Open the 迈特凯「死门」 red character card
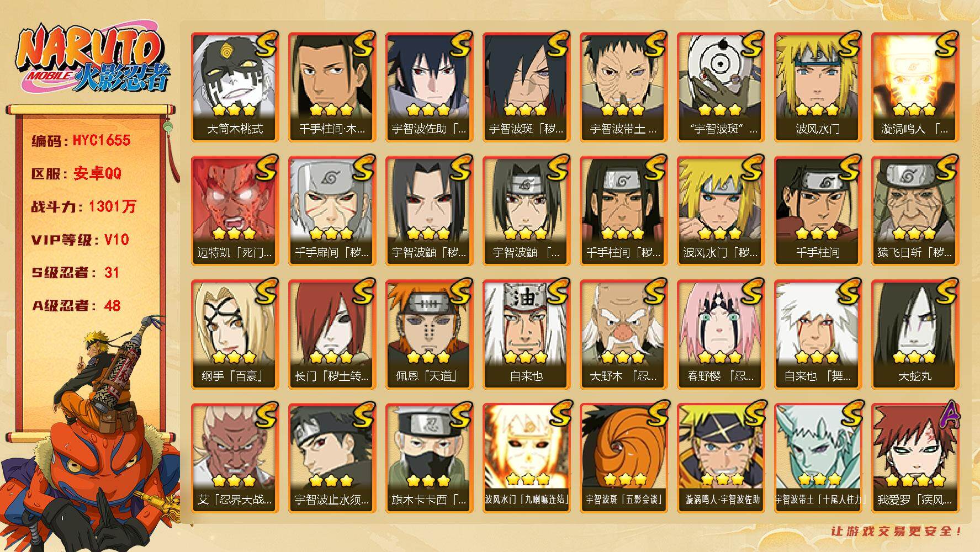Screen dimensions: 980x552 pyautogui.click(x=235, y=211)
